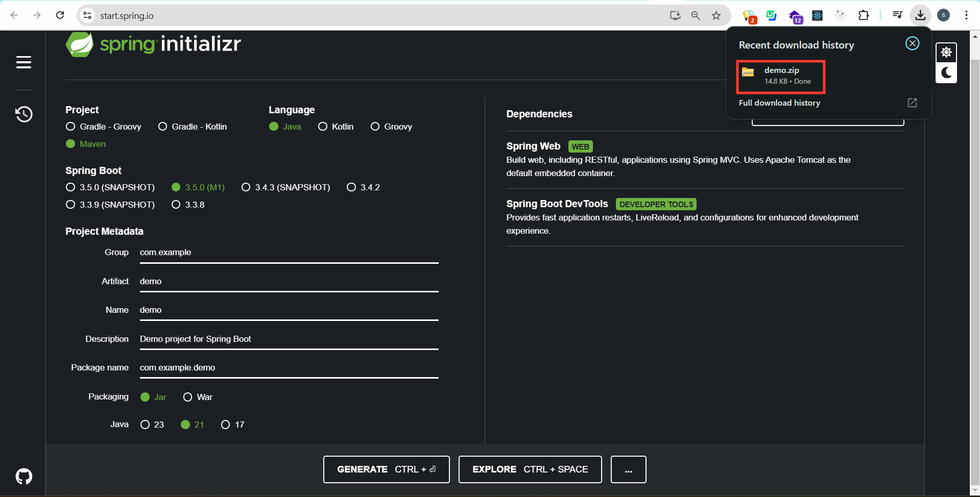Select Maven project
This screenshot has width=980, height=497.
coord(86,144)
